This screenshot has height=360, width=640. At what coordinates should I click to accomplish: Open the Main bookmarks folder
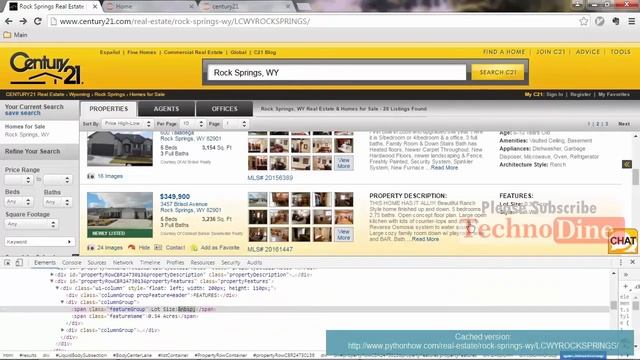point(16,35)
